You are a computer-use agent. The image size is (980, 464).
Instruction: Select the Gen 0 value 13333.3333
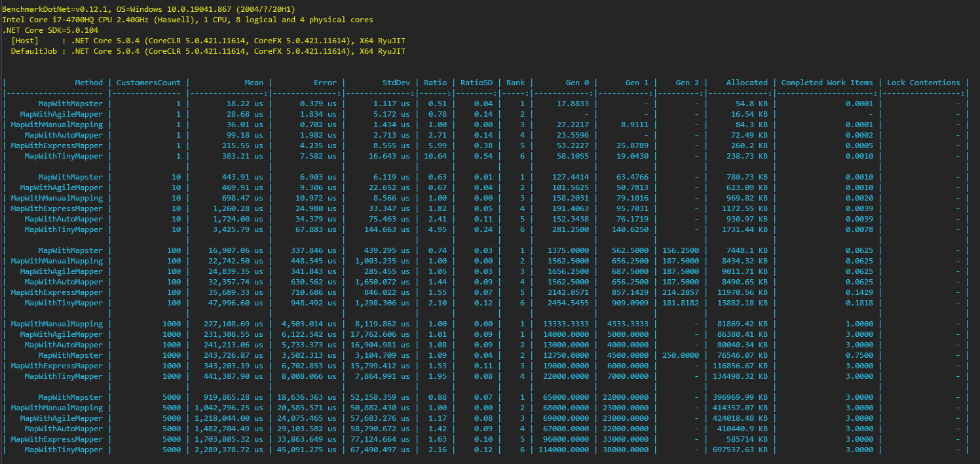click(x=565, y=324)
